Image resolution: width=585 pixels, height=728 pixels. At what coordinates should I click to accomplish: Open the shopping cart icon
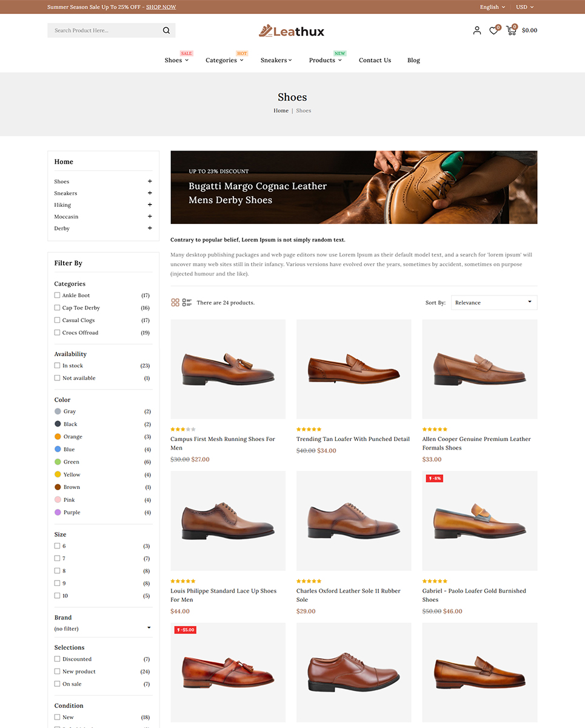click(x=511, y=30)
